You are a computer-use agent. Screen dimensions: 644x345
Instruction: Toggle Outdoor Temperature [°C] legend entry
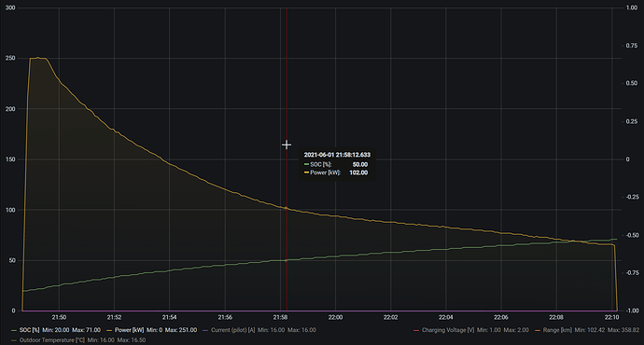coord(51,340)
